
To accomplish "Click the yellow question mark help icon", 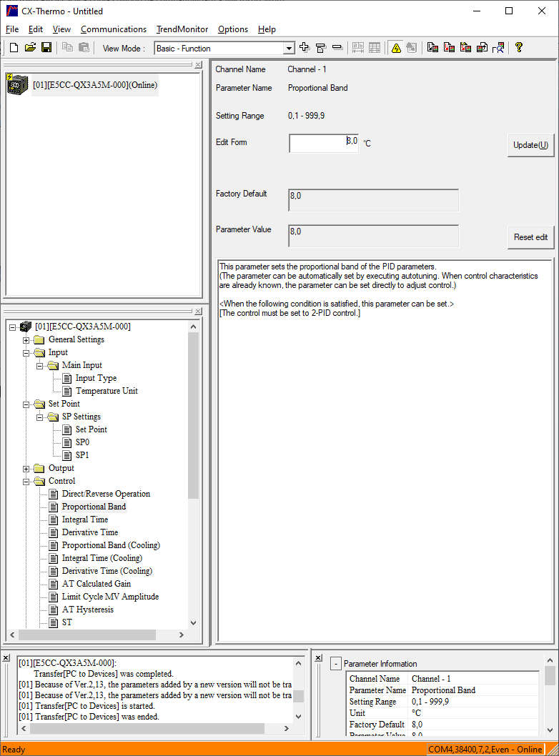I will point(519,47).
